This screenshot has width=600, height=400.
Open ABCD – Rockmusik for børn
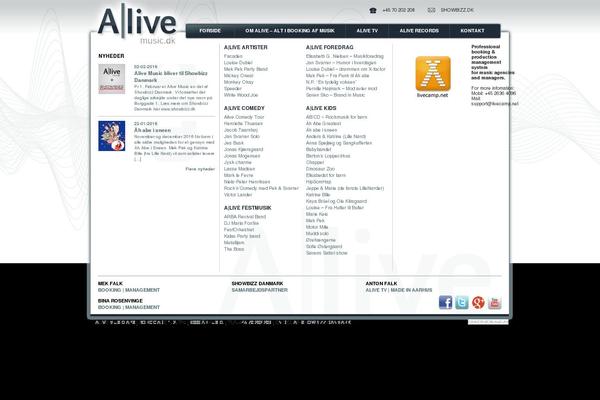336,117
